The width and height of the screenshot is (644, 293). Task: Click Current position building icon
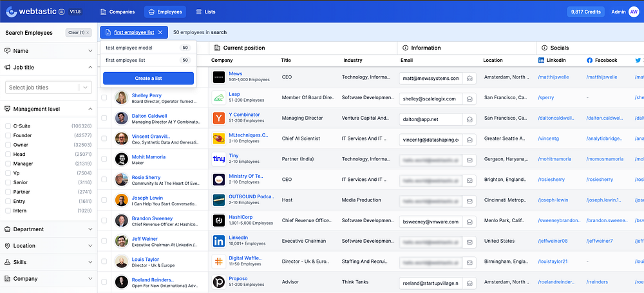(218, 48)
